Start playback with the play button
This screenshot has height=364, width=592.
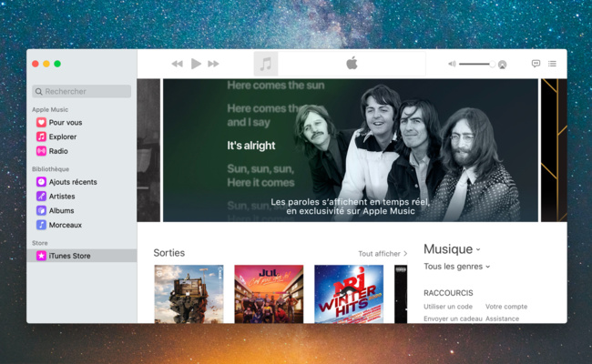point(196,64)
